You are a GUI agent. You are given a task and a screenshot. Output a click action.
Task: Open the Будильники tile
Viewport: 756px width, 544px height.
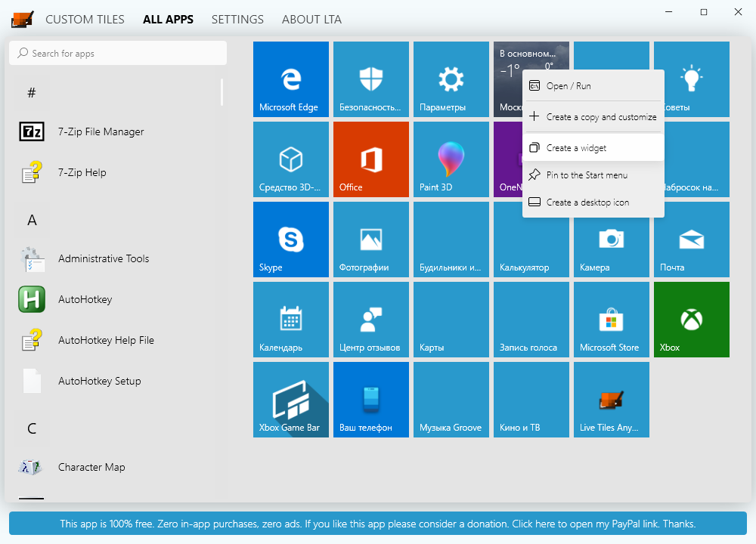pos(451,239)
